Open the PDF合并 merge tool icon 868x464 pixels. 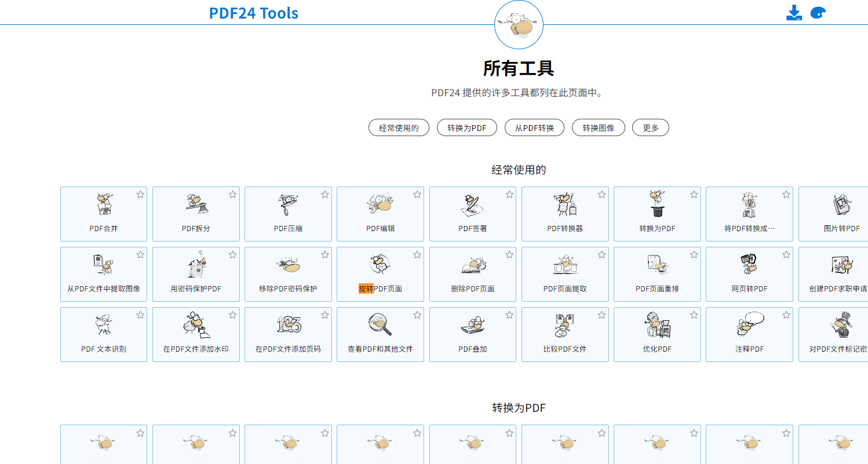click(104, 204)
